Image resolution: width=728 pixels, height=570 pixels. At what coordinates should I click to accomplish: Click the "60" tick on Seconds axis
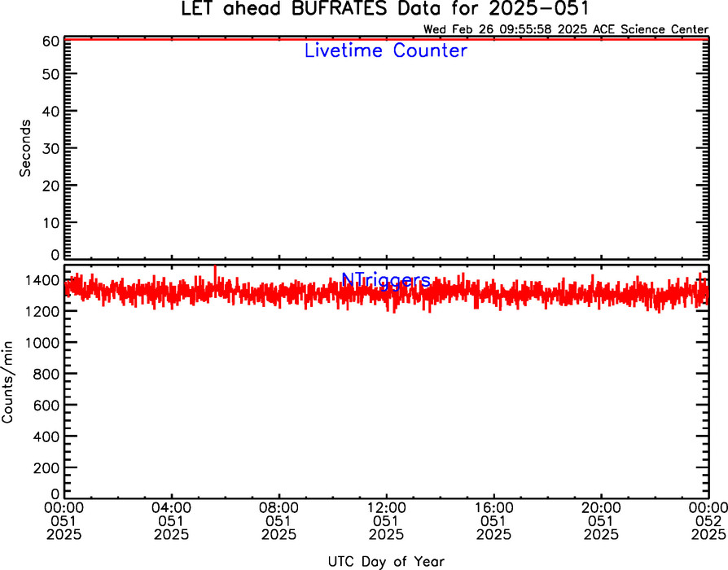coord(50,41)
